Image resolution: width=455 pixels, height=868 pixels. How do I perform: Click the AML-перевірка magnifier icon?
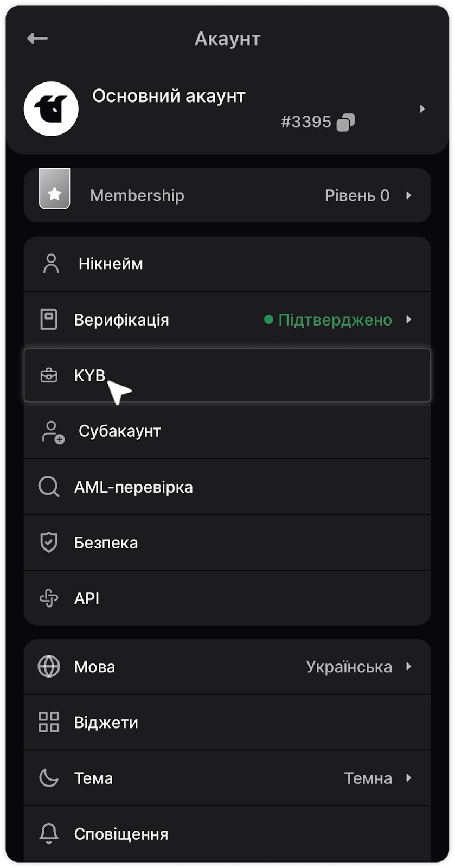(x=49, y=487)
